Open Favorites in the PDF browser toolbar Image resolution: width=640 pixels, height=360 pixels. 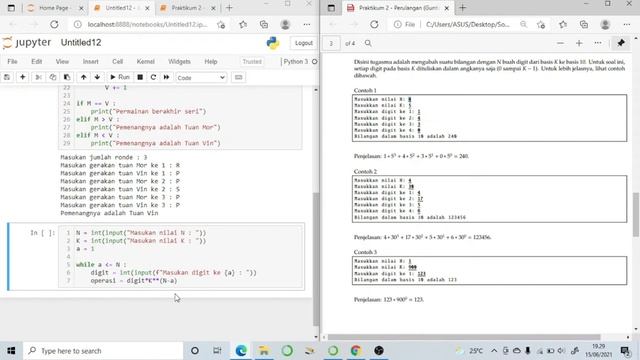pos(563,24)
